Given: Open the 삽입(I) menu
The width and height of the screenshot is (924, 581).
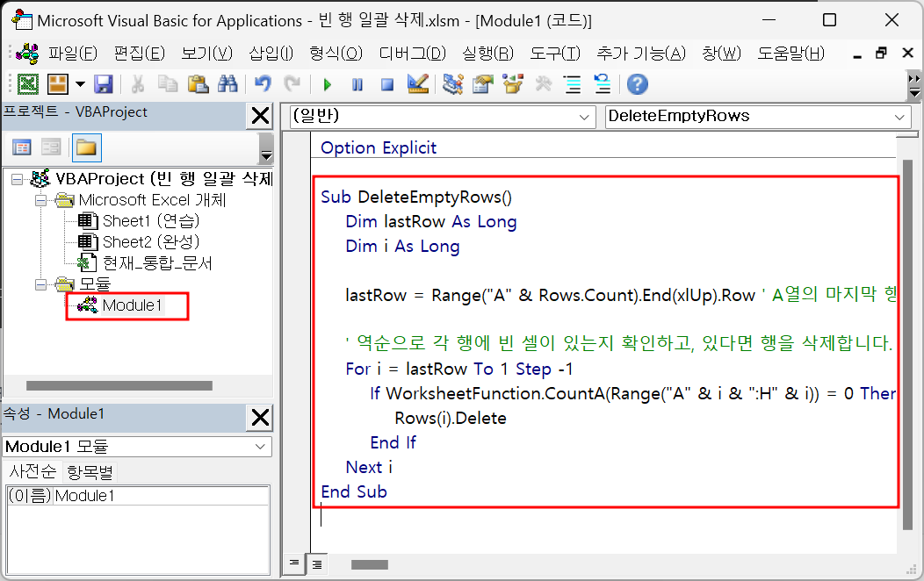Looking at the screenshot, I should (271, 54).
